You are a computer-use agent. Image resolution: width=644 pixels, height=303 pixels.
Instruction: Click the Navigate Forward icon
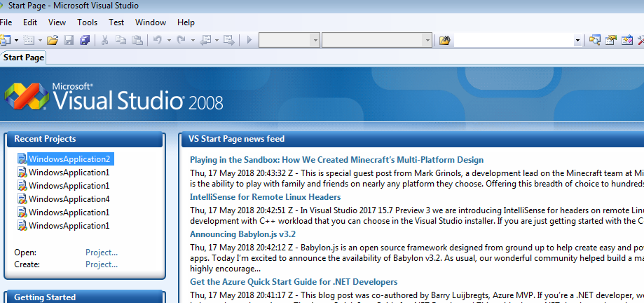(228, 40)
